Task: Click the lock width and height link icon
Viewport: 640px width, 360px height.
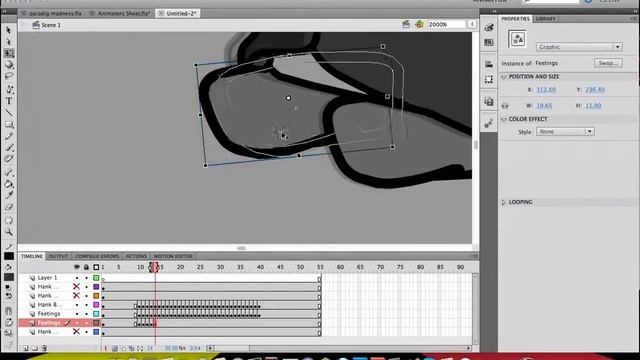Action: [505, 106]
